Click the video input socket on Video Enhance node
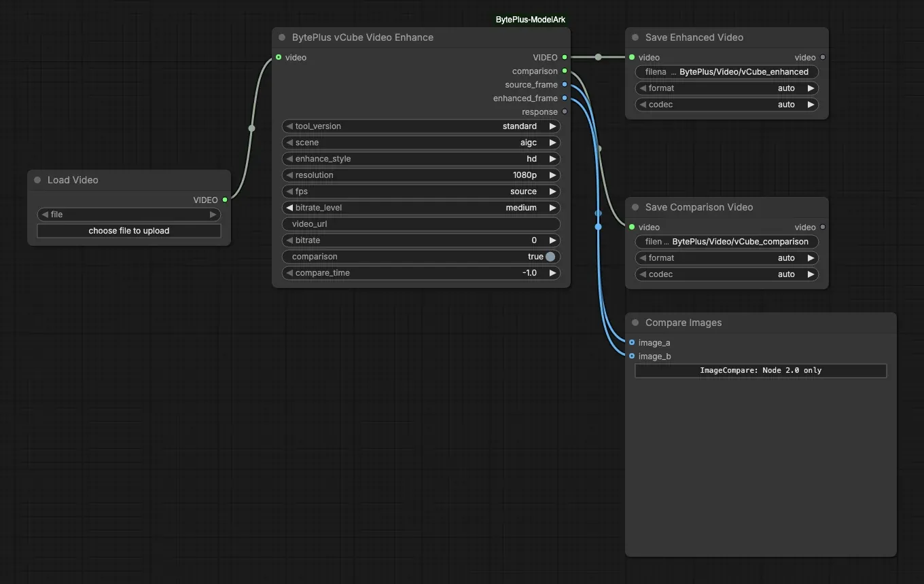This screenshot has height=584, width=924. [x=279, y=57]
